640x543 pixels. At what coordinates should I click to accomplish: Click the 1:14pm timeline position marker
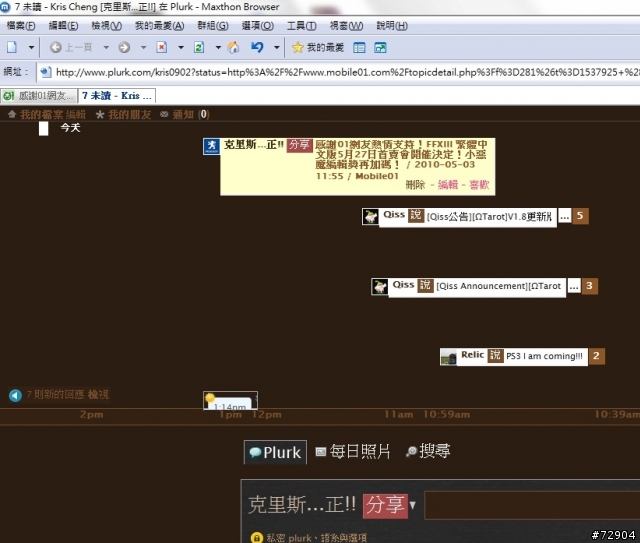(230, 401)
